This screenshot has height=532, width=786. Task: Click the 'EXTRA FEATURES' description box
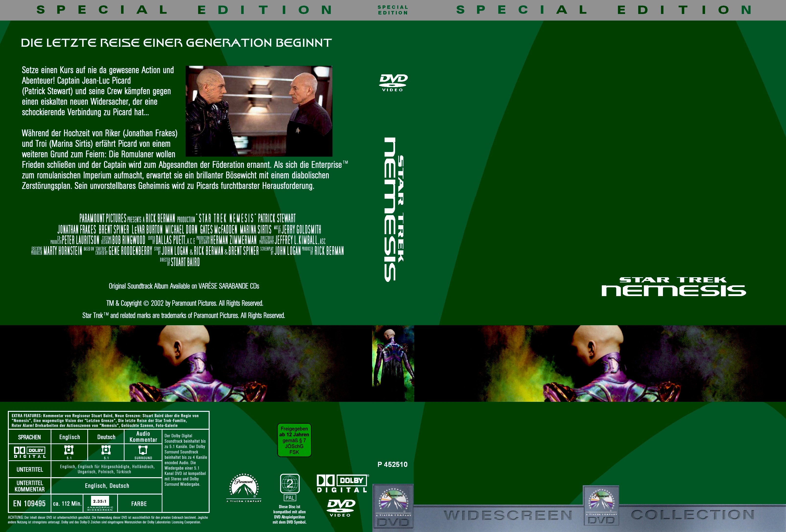point(109,420)
